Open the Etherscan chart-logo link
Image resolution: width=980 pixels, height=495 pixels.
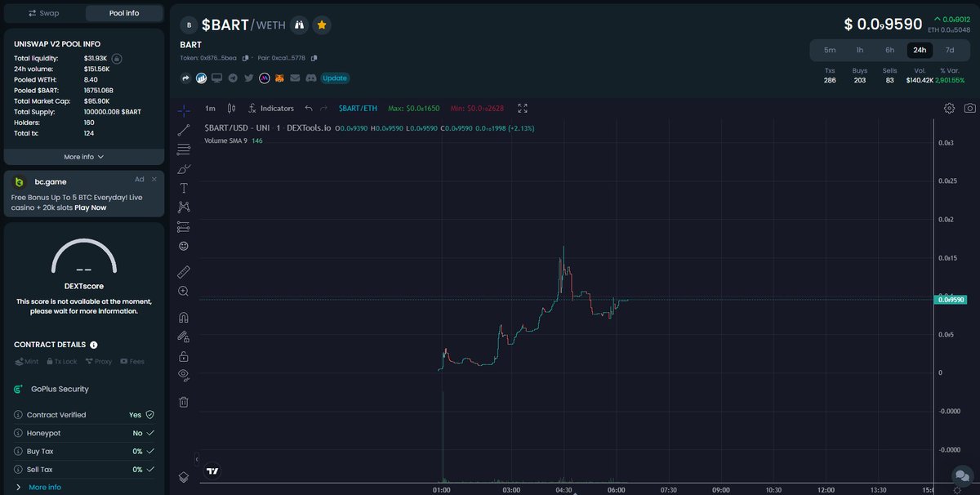(201, 78)
